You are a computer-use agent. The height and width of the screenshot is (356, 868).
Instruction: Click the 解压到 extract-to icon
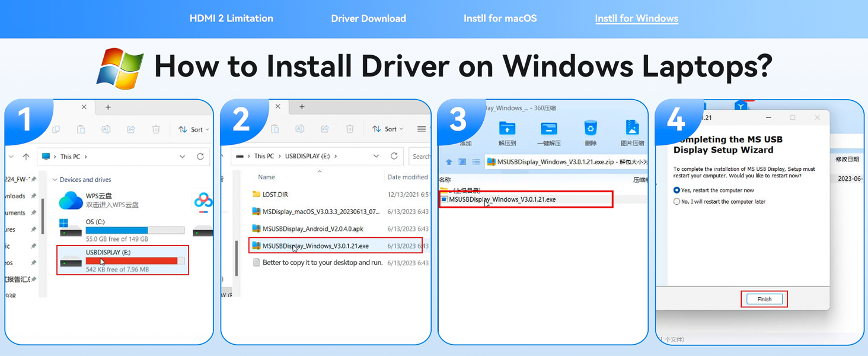(x=507, y=129)
